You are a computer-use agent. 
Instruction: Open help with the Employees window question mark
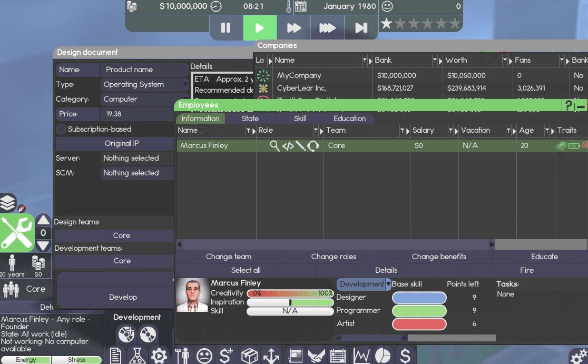point(568,105)
